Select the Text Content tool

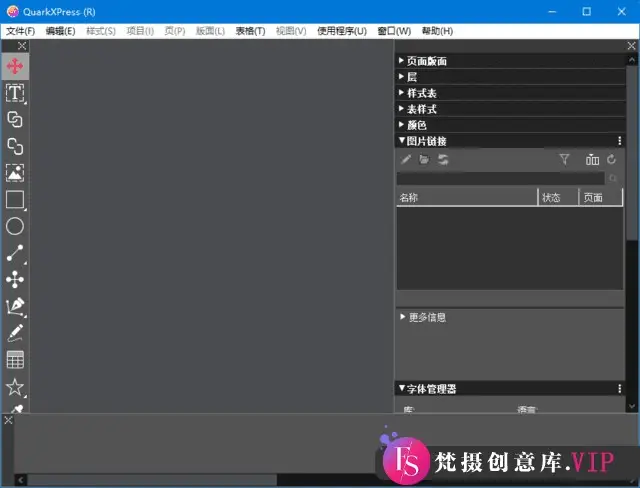15,93
